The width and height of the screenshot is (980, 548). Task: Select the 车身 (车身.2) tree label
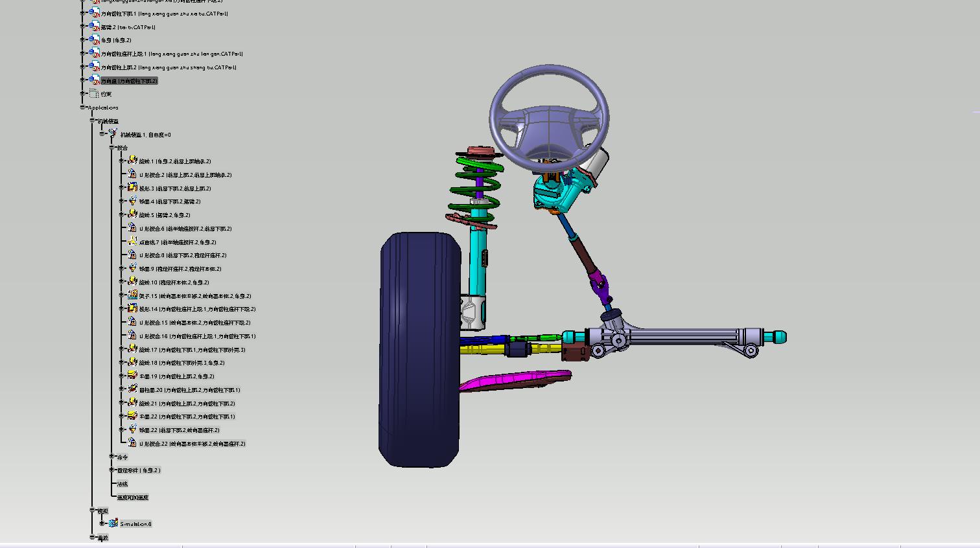(x=116, y=40)
